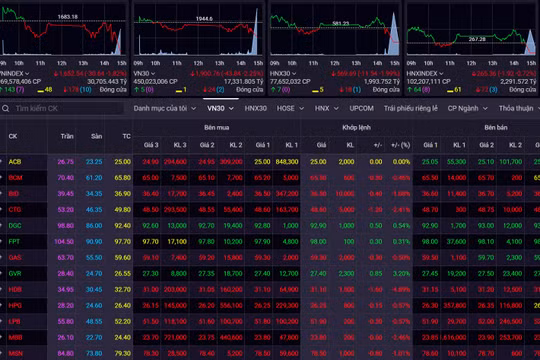Sort by the CK column header
This screenshot has height=360, width=540.
[x=13, y=136]
